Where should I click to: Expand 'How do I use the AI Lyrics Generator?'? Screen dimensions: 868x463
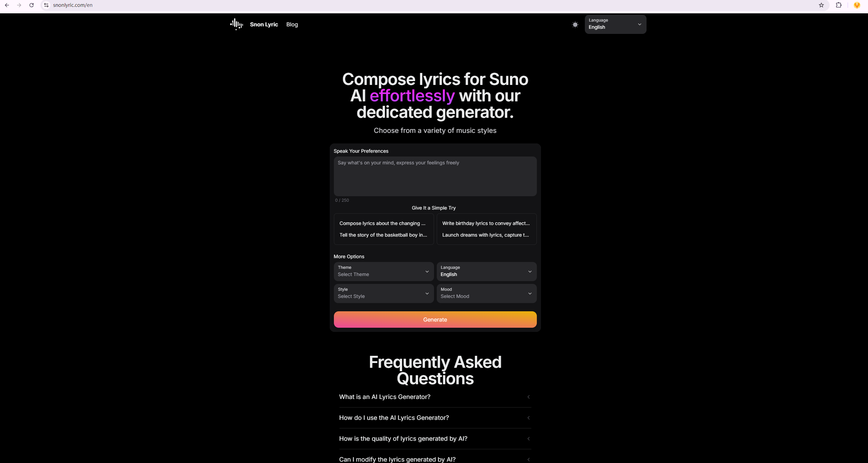click(x=435, y=418)
